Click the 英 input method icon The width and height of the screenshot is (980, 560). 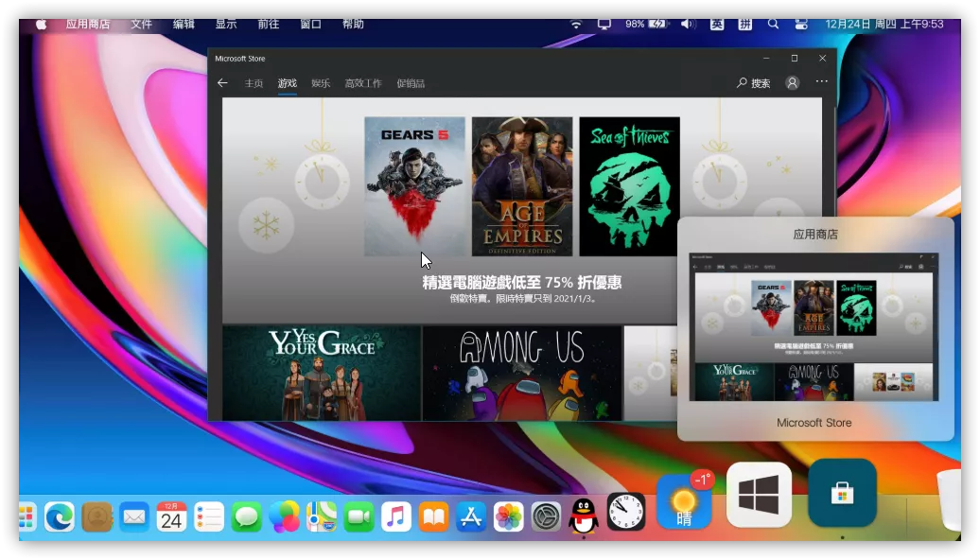point(717,24)
